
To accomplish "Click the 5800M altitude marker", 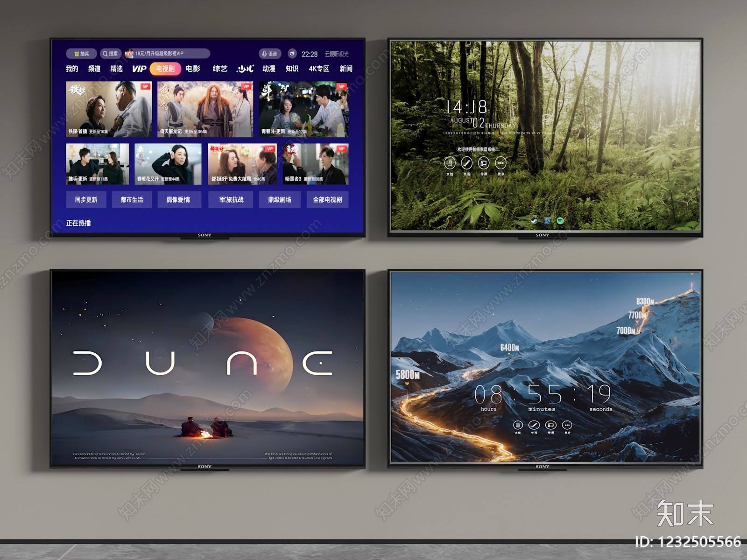I will (408, 374).
